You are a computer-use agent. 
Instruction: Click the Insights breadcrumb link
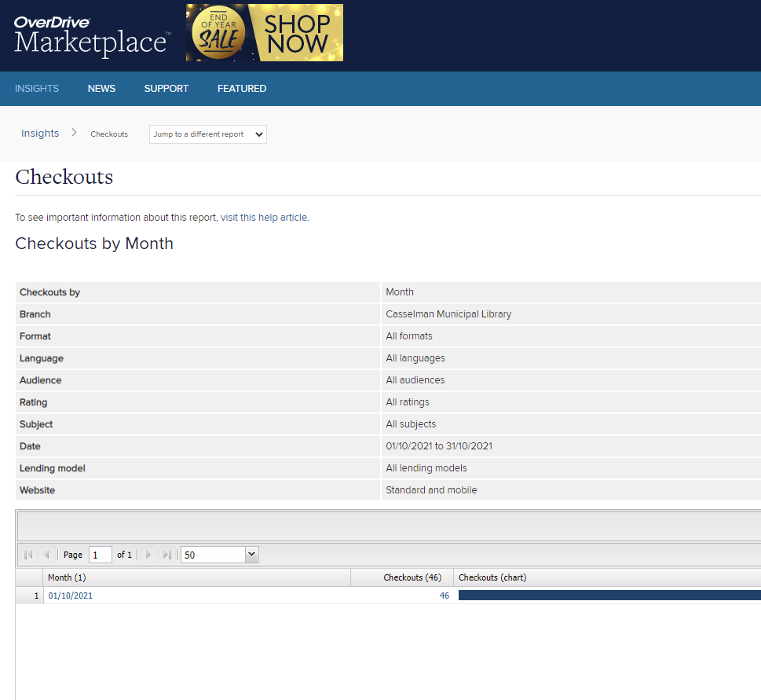point(40,134)
